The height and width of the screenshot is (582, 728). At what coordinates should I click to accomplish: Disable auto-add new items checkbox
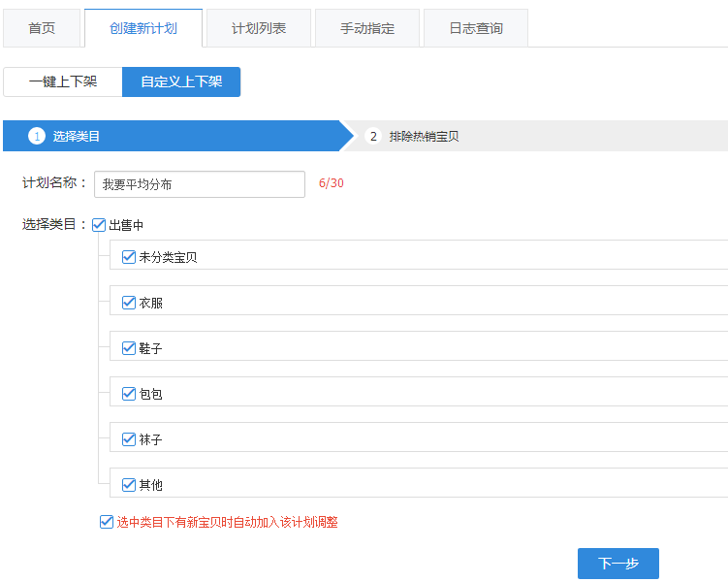coord(107,522)
